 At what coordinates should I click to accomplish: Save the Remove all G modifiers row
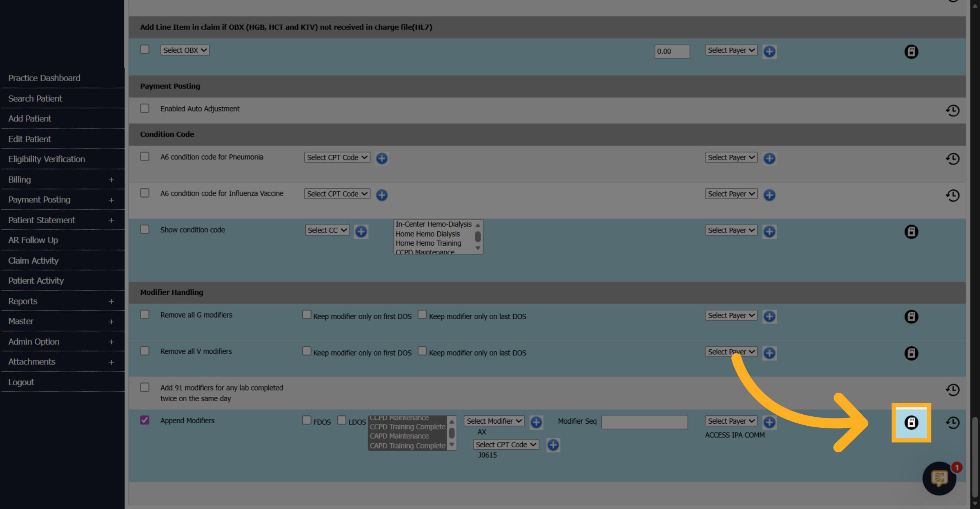pos(911,317)
